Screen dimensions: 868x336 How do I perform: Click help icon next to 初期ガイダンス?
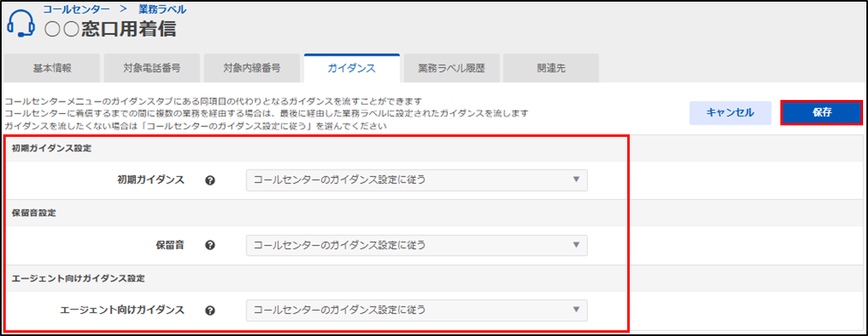click(x=210, y=180)
